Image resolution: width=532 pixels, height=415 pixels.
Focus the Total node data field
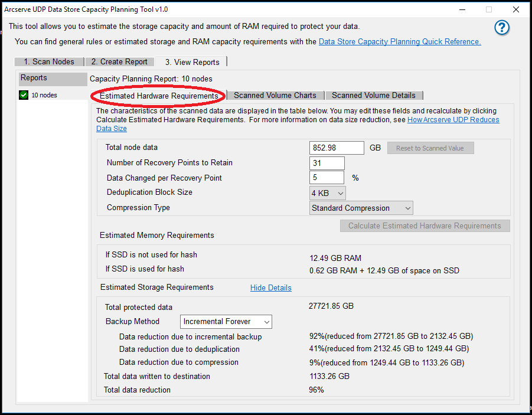coord(337,148)
